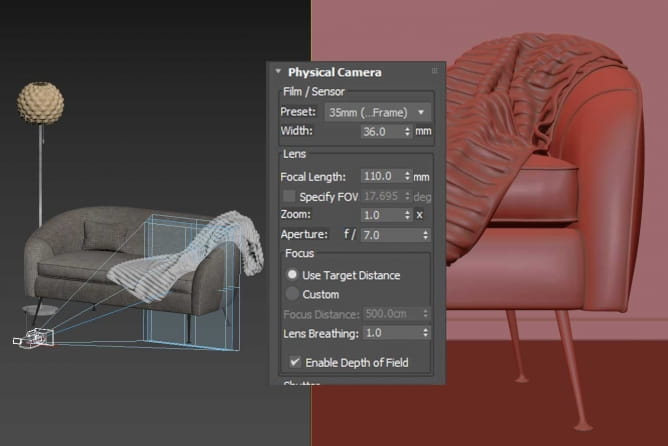Select the Use Target Distance radio button

[x=292, y=274]
